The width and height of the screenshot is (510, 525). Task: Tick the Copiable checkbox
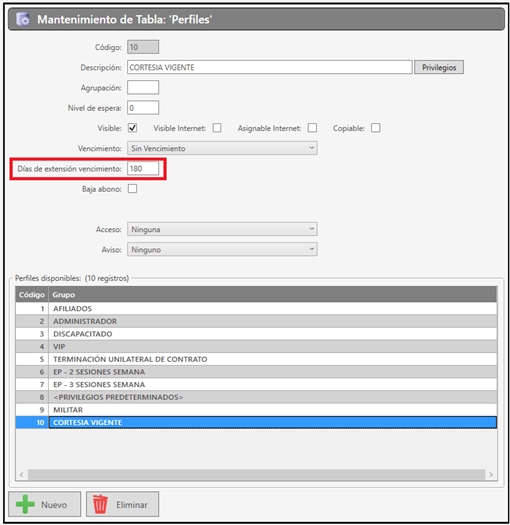tap(375, 128)
